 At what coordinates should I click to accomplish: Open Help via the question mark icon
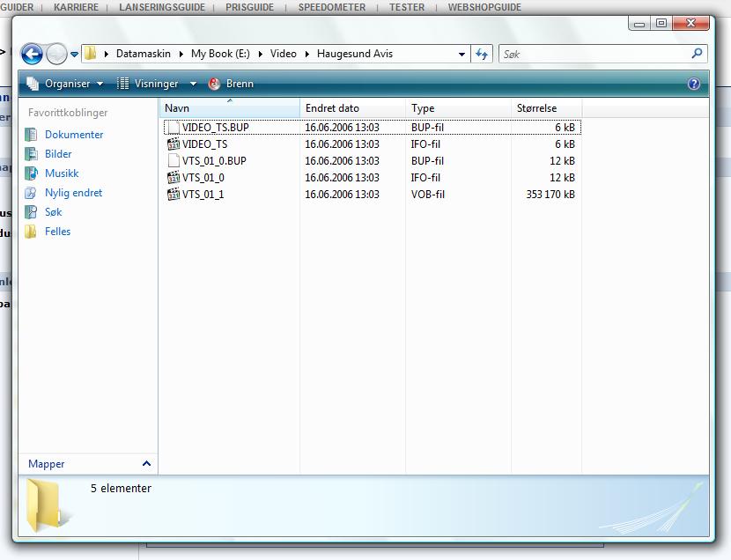click(x=694, y=84)
